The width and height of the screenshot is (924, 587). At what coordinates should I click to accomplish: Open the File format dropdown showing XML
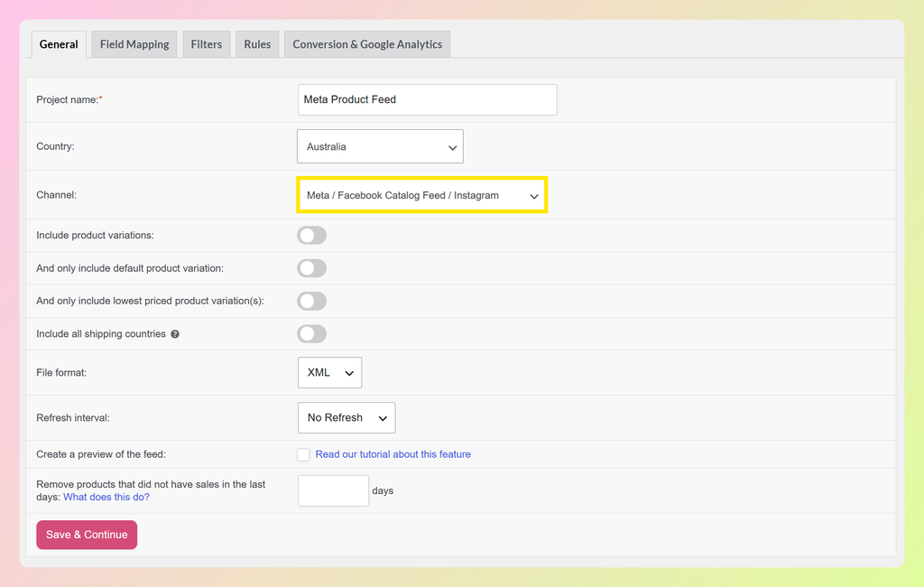click(x=330, y=373)
